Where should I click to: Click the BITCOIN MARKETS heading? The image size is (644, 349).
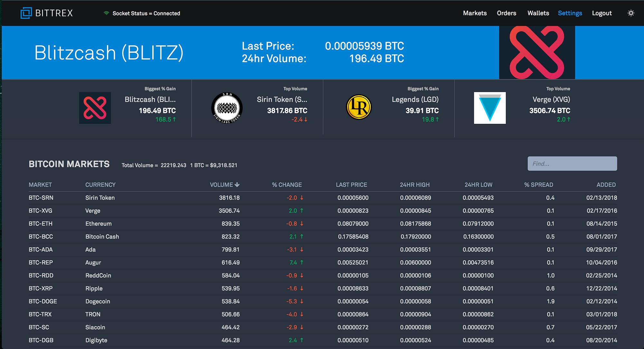(x=69, y=164)
